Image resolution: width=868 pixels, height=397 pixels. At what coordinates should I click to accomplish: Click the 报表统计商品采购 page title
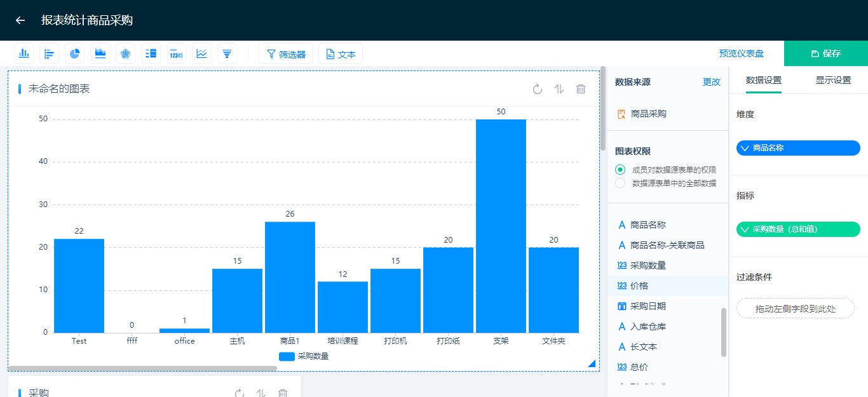click(x=87, y=20)
